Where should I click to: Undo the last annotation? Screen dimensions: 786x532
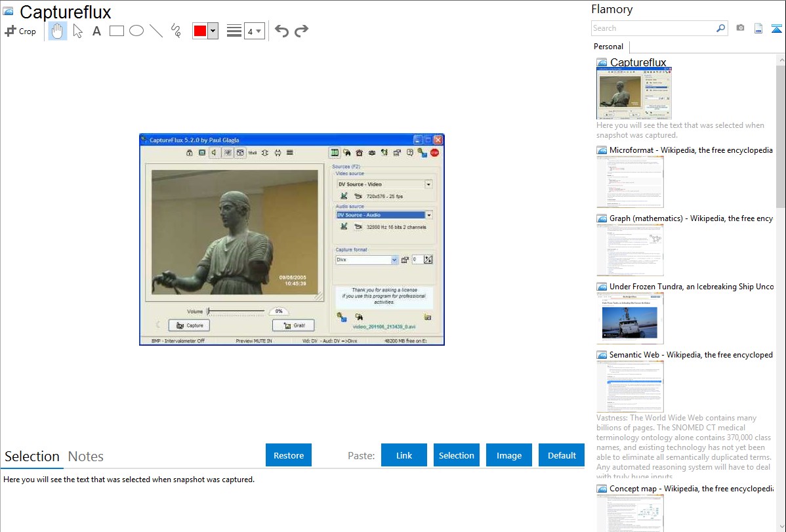click(x=281, y=31)
